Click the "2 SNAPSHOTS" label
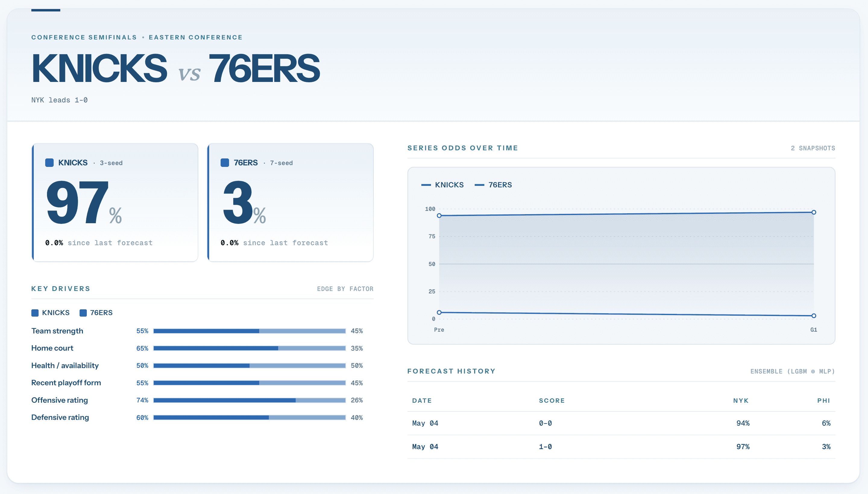The height and width of the screenshot is (494, 868). [813, 148]
